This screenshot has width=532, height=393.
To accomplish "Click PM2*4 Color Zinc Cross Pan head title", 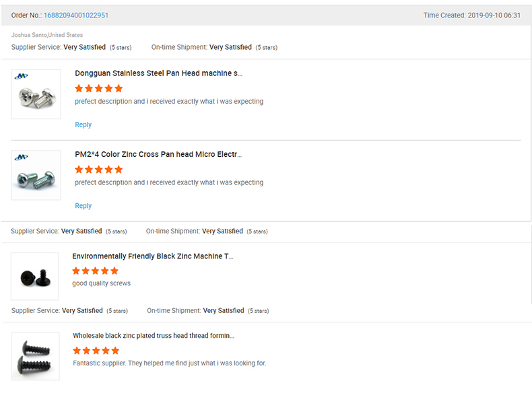I will click(158, 154).
